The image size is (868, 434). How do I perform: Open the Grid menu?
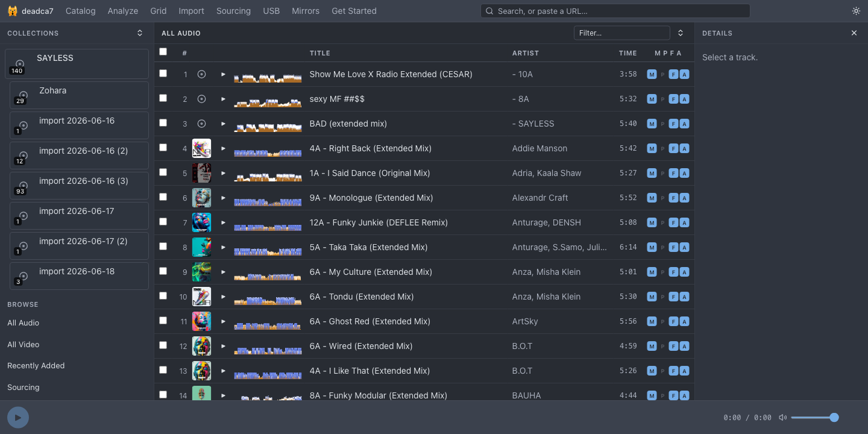(159, 11)
